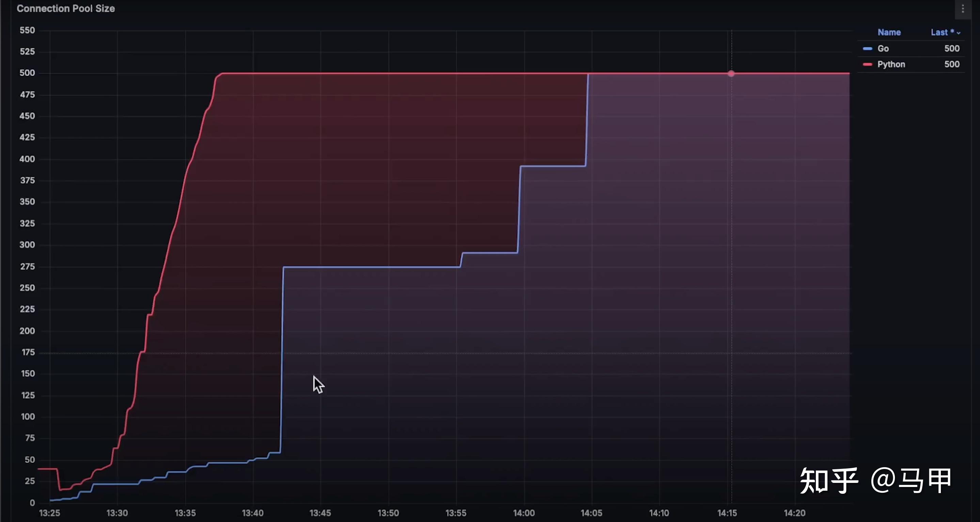Click the Connection Pool Size panel title
The width and height of the screenshot is (980, 522).
[x=66, y=9]
